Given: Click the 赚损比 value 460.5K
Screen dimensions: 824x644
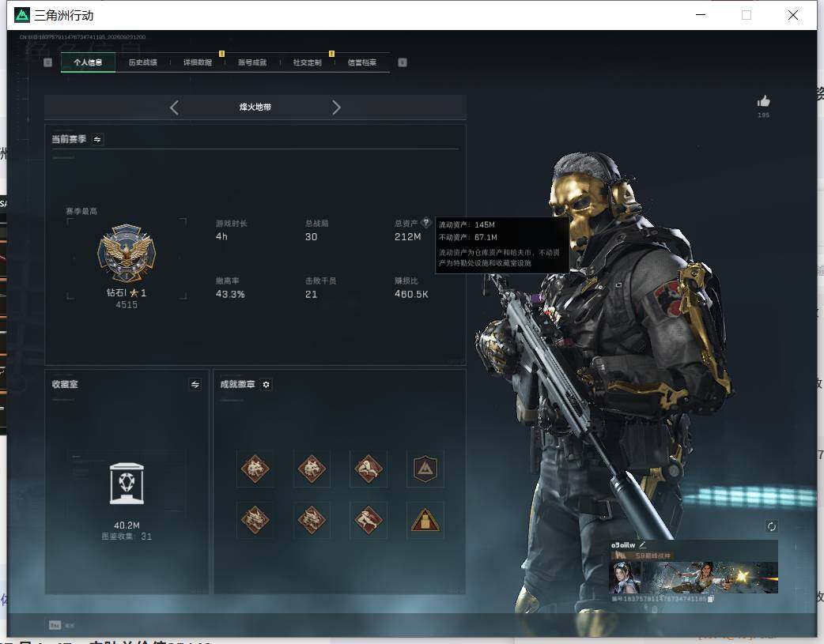Looking at the screenshot, I should click(x=411, y=294).
